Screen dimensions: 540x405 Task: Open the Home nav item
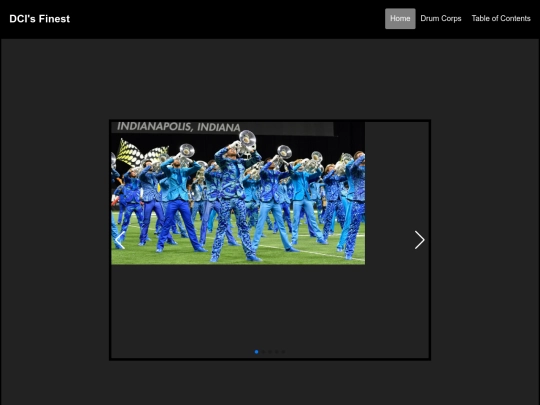click(x=400, y=19)
